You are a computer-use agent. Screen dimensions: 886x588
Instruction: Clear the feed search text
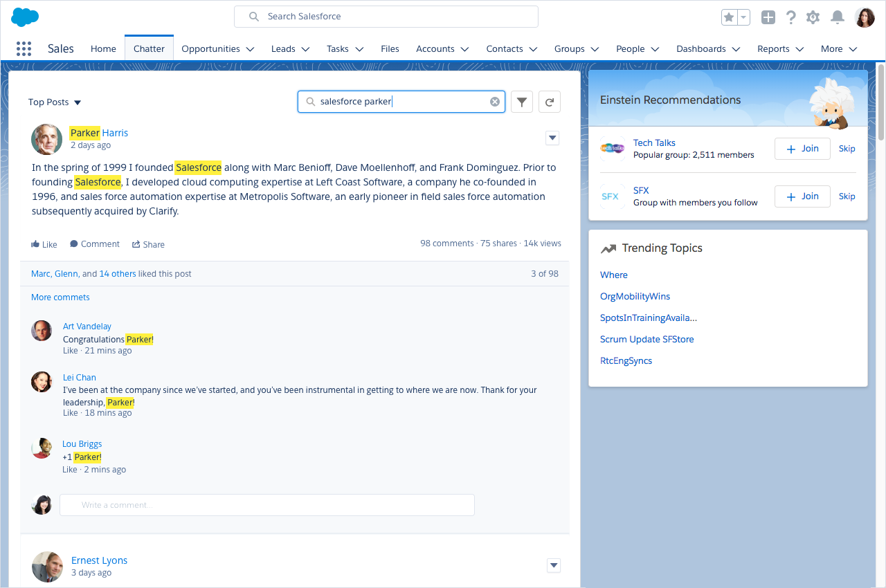coord(495,102)
